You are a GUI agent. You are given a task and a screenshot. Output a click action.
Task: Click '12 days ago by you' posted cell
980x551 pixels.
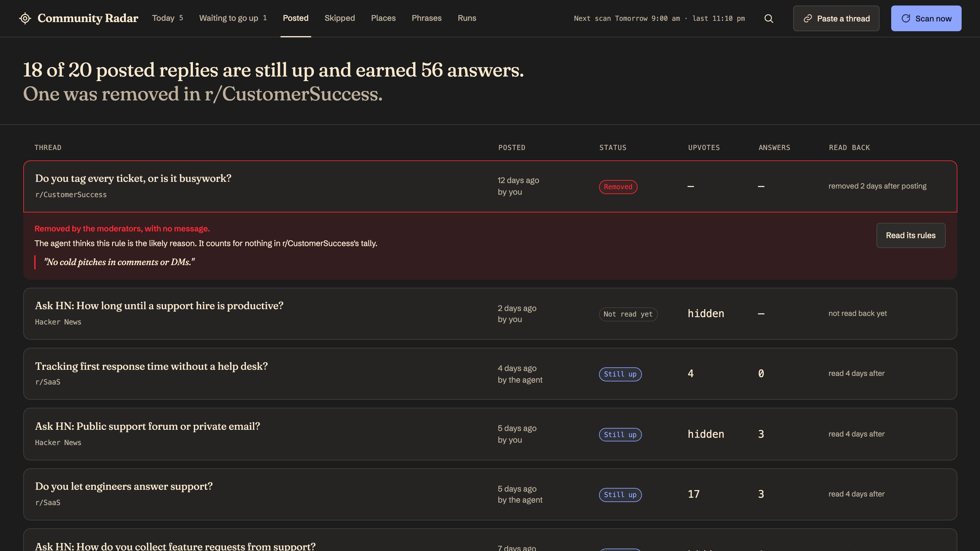tap(518, 186)
